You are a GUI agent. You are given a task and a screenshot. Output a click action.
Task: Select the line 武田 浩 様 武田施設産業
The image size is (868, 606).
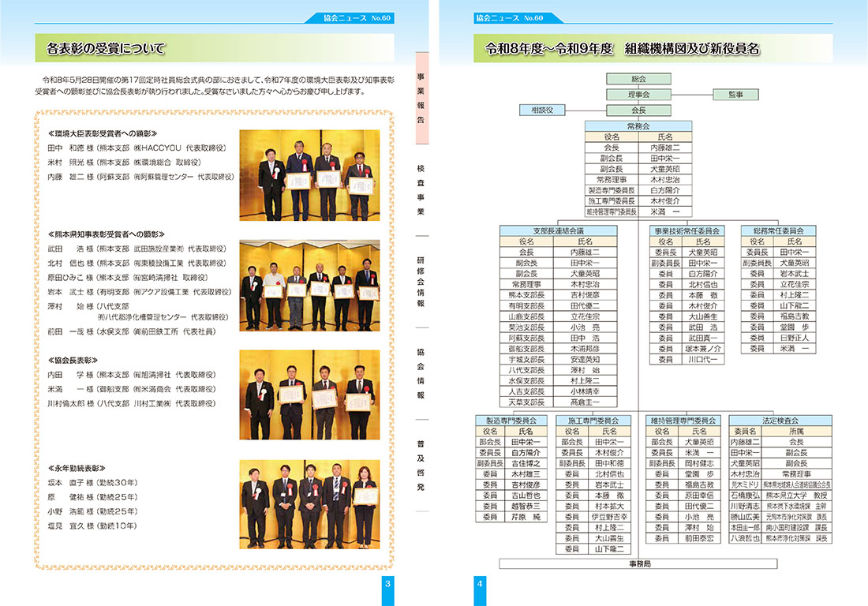137,249
